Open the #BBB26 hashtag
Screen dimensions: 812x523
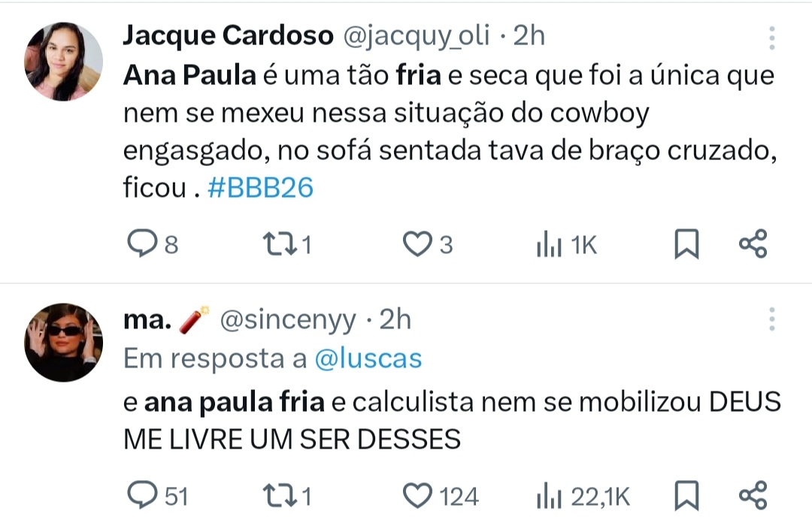259,188
